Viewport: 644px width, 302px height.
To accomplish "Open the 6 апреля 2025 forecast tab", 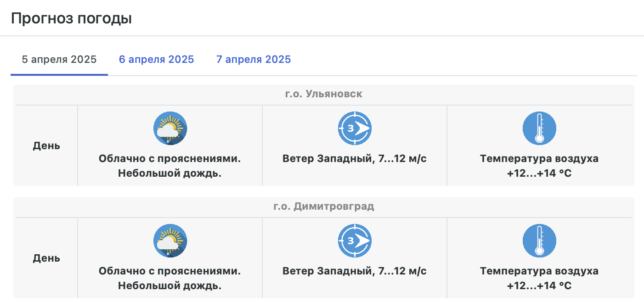I will click(156, 60).
